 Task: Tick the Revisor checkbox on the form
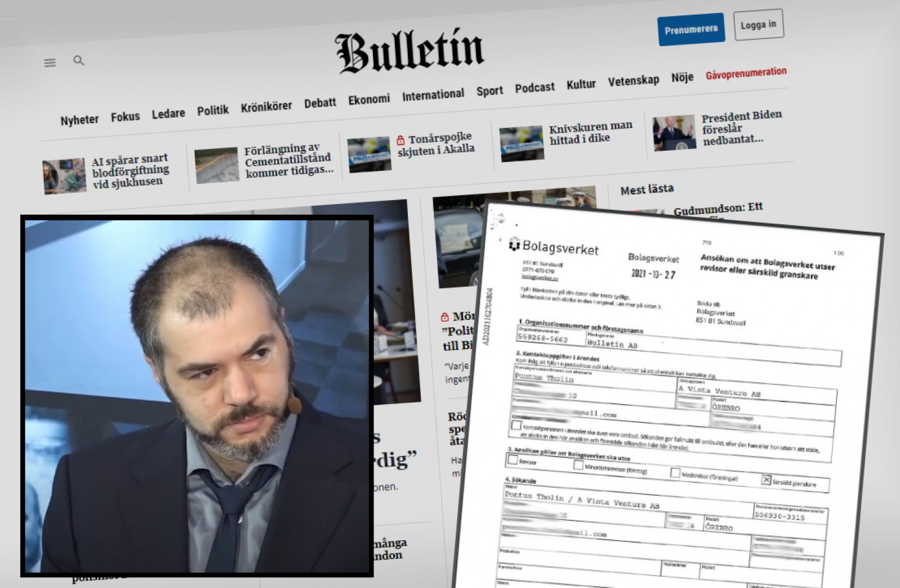[x=512, y=459]
